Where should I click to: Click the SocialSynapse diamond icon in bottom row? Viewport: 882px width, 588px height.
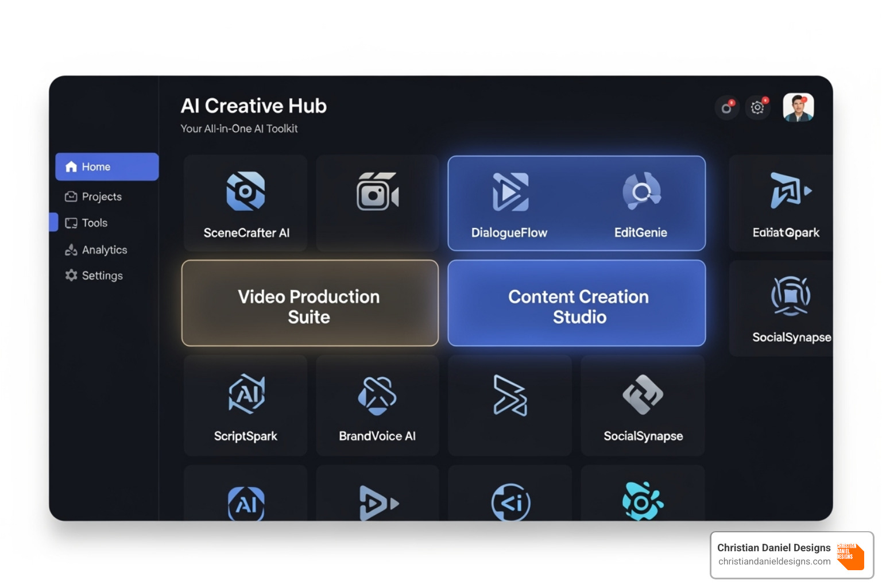pyautogui.click(x=643, y=395)
